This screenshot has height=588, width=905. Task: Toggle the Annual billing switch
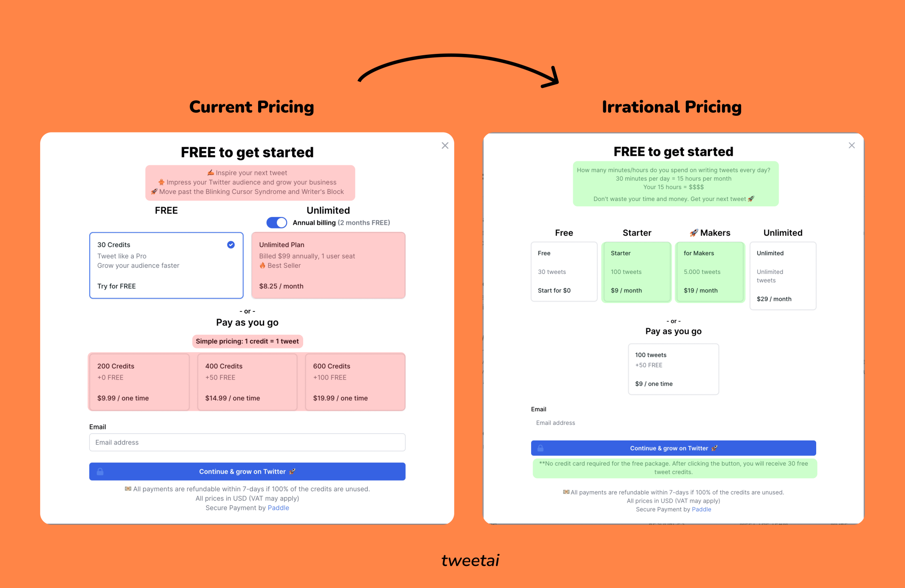coord(277,223)
